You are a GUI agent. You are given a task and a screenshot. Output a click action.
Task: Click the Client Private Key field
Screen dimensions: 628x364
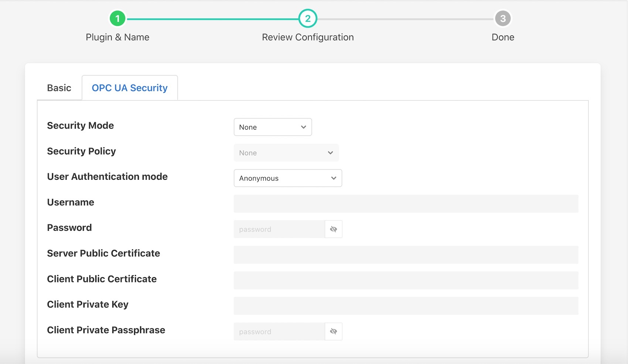(x=406, y=306)
